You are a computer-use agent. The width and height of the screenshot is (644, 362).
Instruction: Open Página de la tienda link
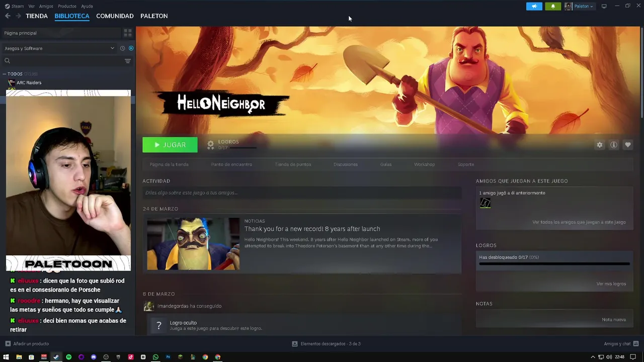(169, 164)
